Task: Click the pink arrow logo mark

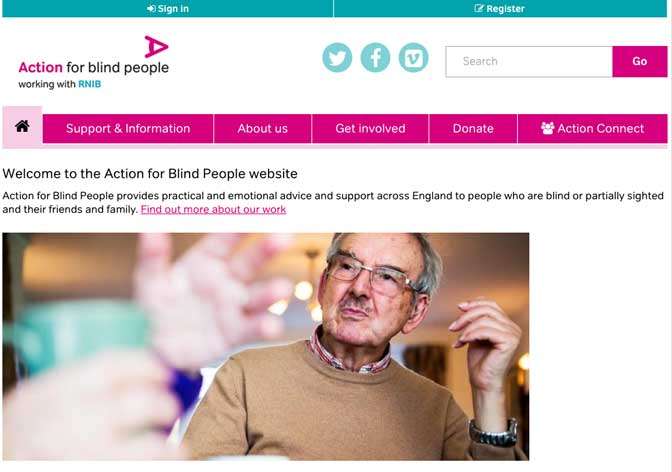Action: point(156,46)
